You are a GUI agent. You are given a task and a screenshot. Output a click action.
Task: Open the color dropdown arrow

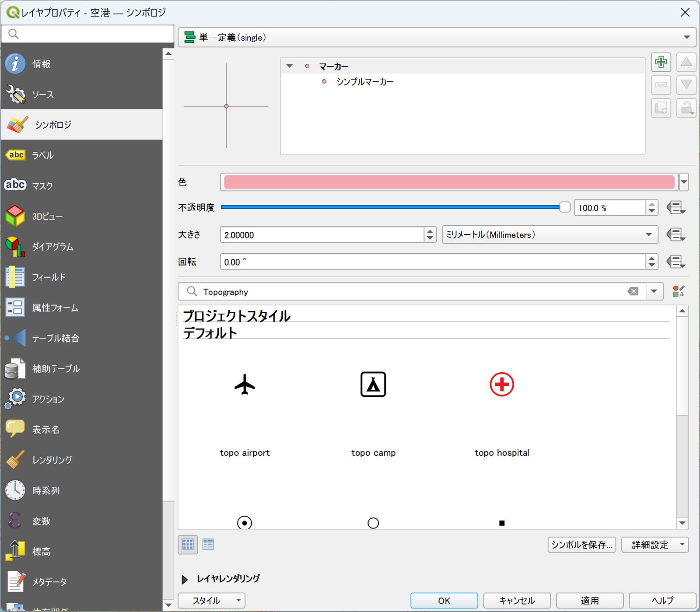[x=684, y=182]
